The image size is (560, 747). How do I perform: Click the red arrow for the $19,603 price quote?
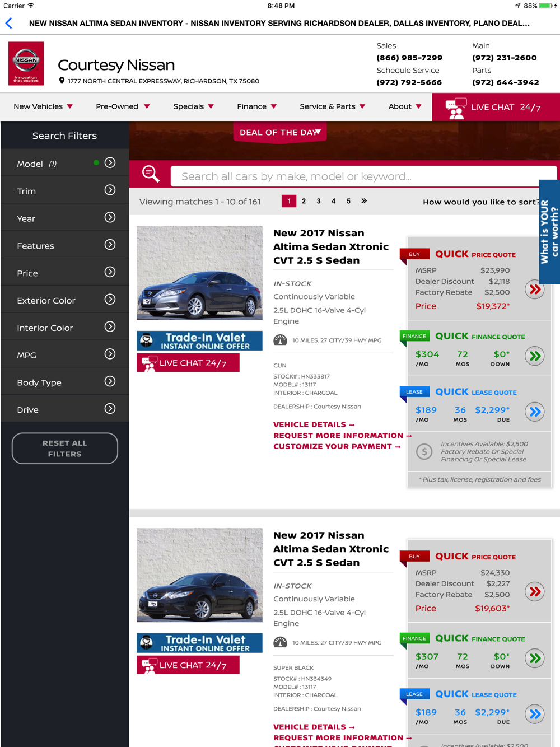coord(535,592)
